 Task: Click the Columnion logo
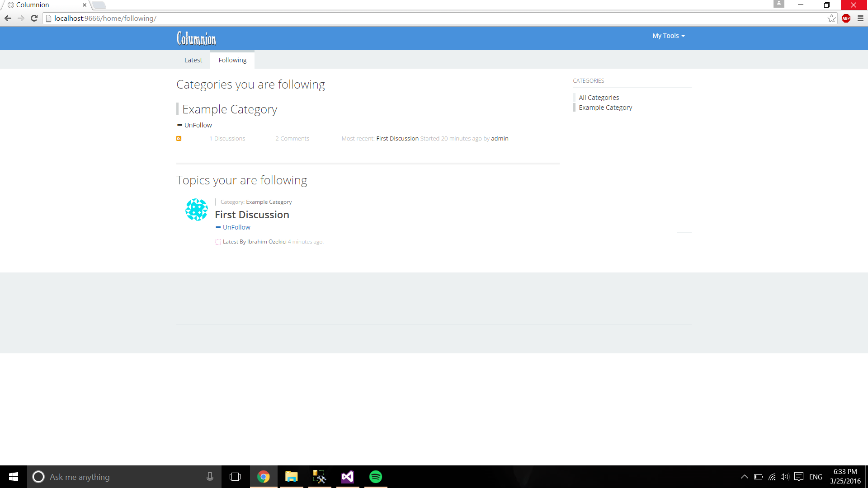click(x=196, y=38)
